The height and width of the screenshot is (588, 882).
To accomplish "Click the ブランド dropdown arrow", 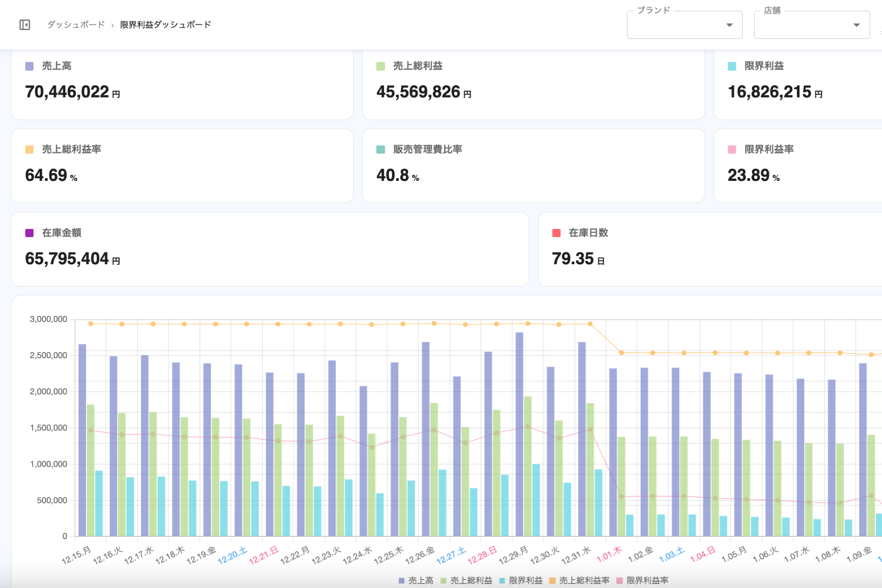I will coord(729,25).
